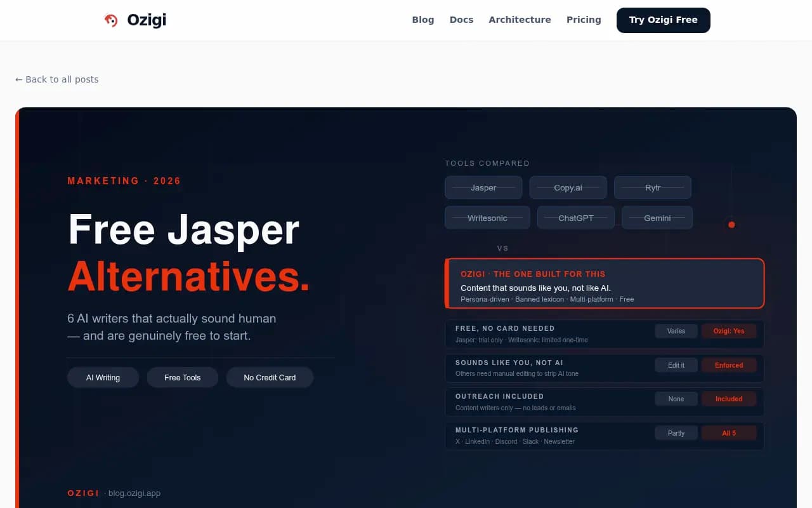The height and width of the screenshot is (508, 812).
Task: Click the 'Included' badge
Action: [x=729, y=399]
